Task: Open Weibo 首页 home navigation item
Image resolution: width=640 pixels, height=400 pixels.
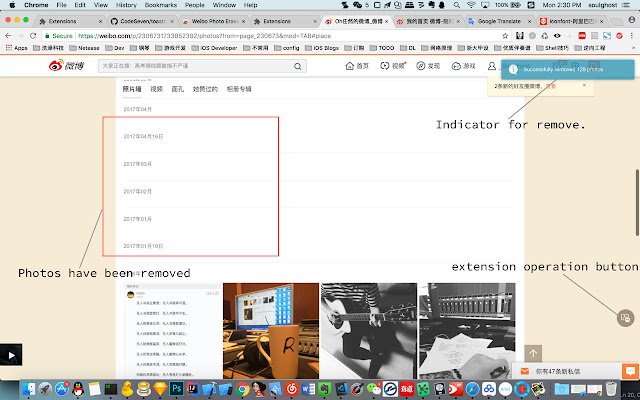Action: click(357, 66)
